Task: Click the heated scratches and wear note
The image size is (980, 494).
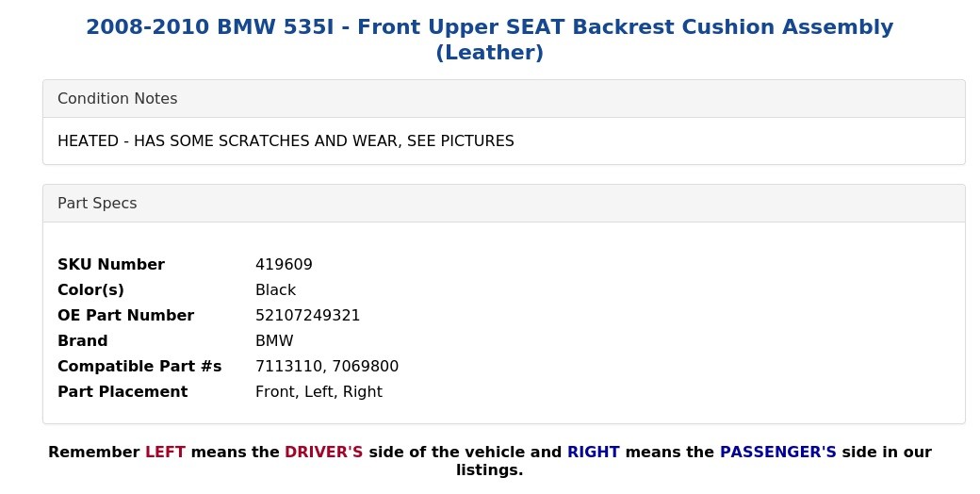Action: (x=286, y=140)
